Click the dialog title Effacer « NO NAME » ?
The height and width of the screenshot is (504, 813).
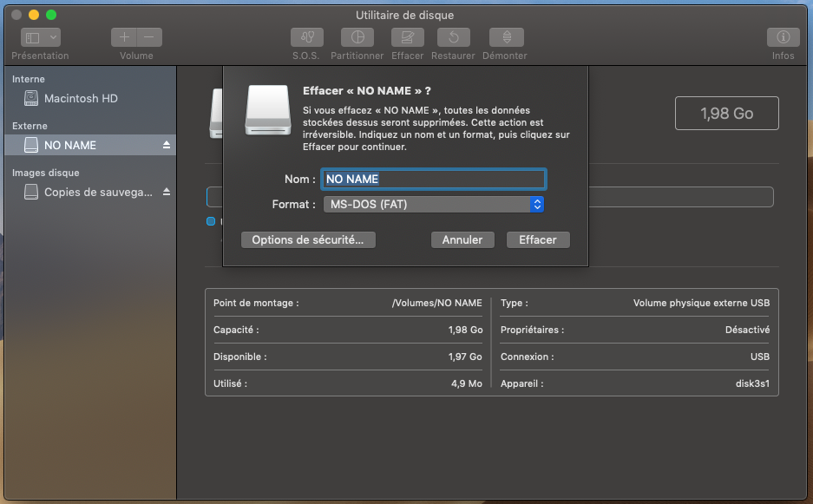(x=366, y=91)
